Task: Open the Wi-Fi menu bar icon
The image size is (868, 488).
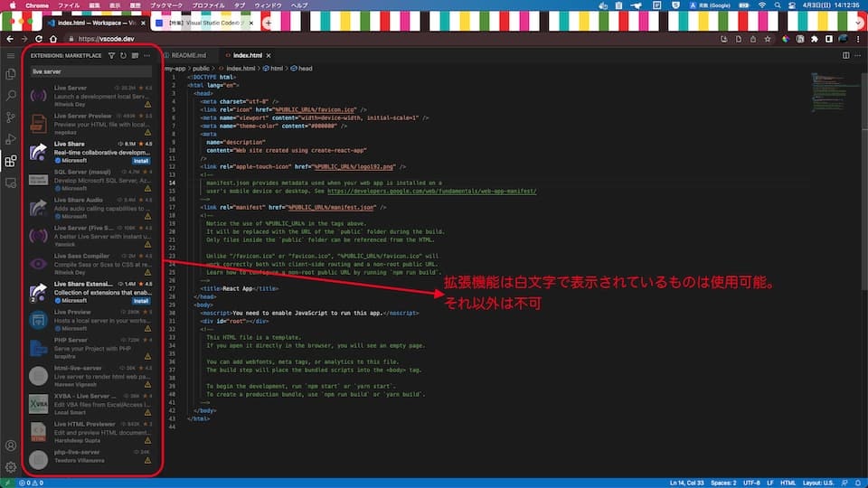Action: coord(761,5)
